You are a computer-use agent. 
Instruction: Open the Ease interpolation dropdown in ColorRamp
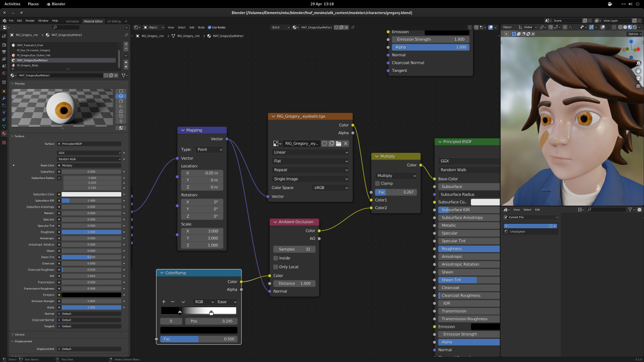(226, 302)
